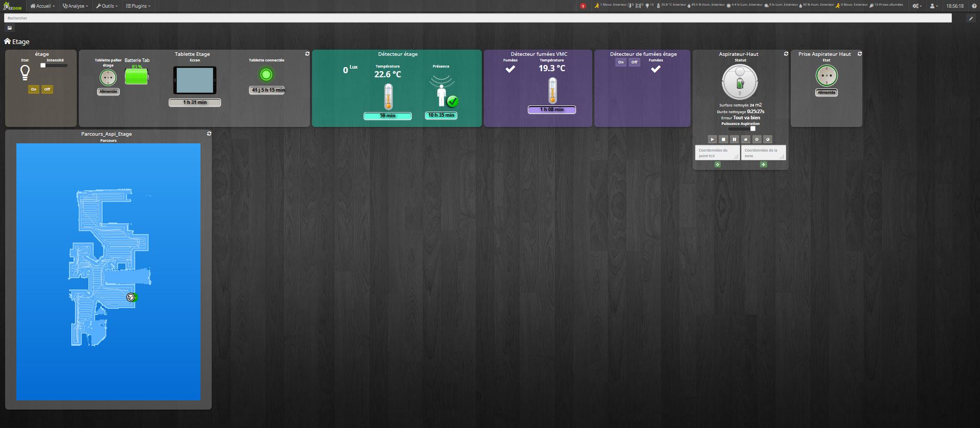This screenshot has width=980, height=428.
Task: Click the 30 % Hum. Exterieur summary
Action: (816, 5)
